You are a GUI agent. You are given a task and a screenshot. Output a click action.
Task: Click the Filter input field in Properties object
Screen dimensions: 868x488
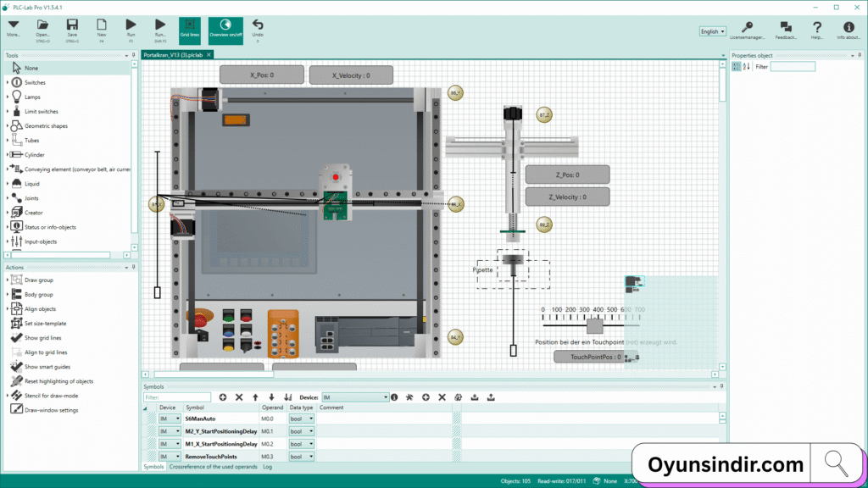793,66
